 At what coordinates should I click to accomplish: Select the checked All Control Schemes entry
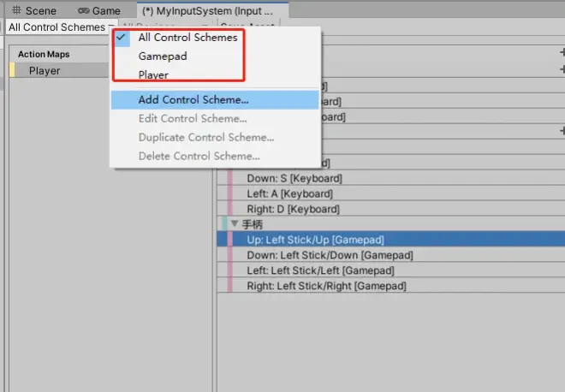214,38
